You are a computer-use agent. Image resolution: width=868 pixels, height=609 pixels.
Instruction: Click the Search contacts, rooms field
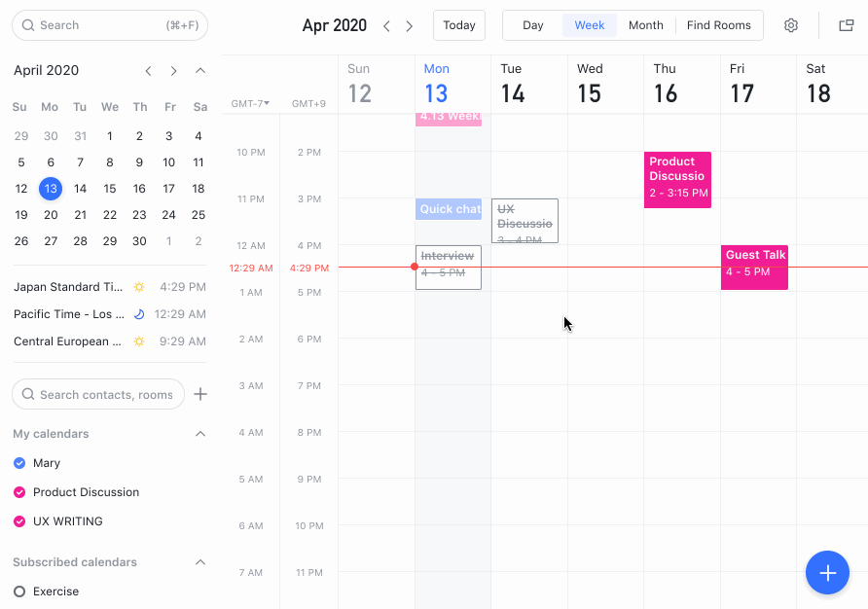[98, 394]
